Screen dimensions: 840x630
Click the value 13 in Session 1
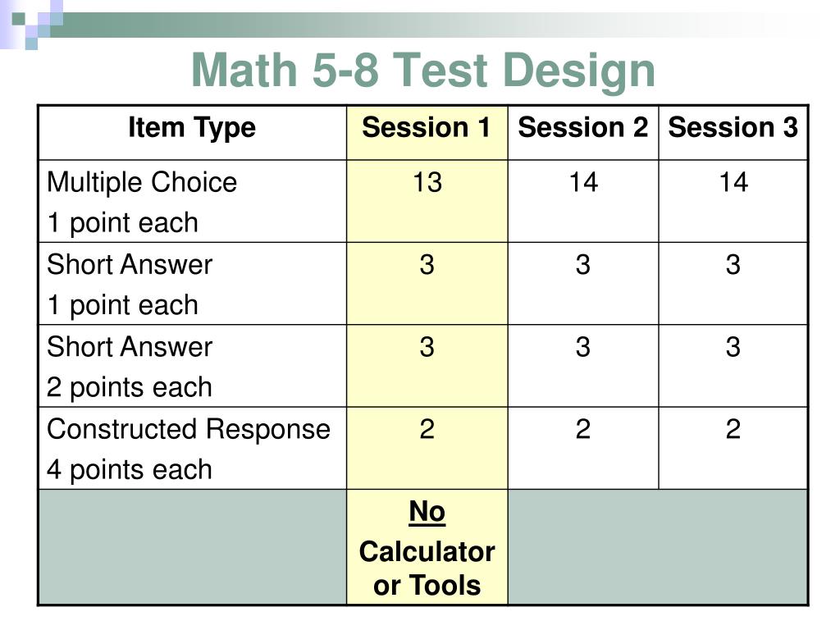(x=427, y=182)
